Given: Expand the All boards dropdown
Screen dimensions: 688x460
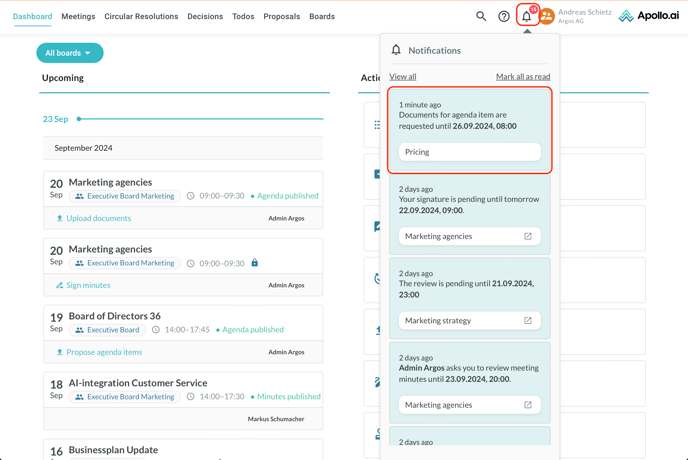Looking at the screenshot, I should 69,53.
